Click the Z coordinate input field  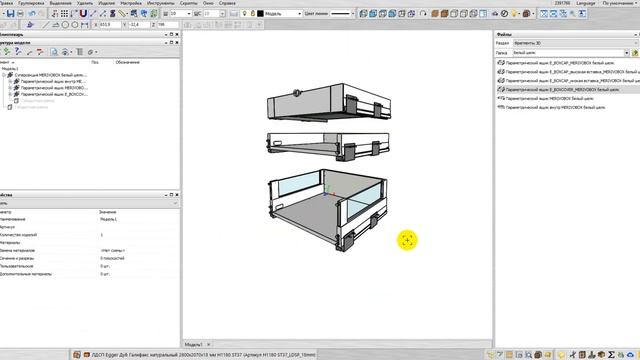pyautogui.click(x=168, y=25)
